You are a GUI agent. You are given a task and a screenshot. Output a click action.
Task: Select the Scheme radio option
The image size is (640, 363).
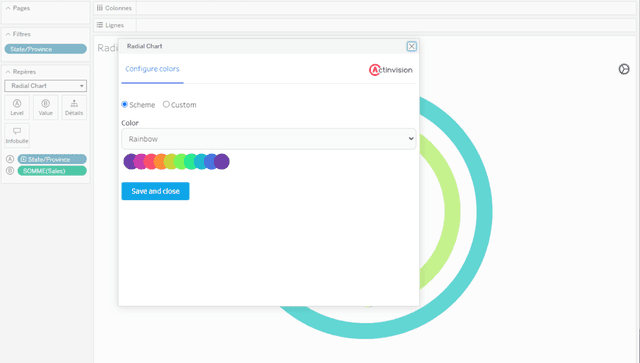coord(124,105)
